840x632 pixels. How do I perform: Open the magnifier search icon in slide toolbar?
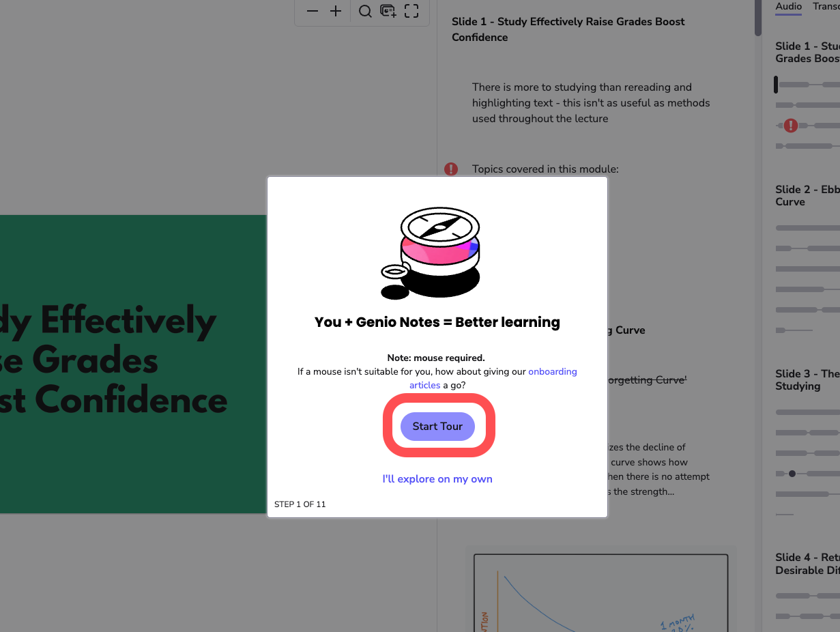pyautogui.click(x=365, y=11)
